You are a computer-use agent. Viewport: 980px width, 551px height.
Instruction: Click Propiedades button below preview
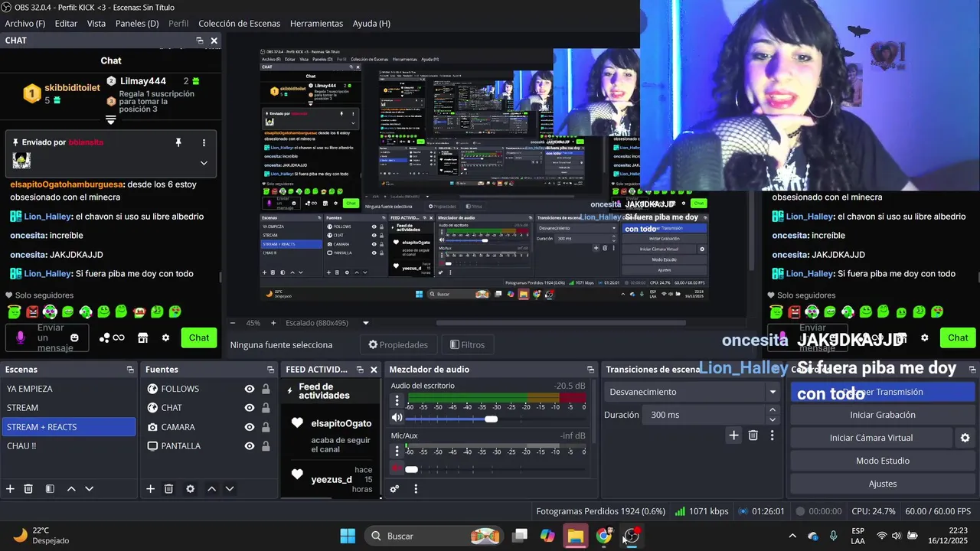point(398,345)
